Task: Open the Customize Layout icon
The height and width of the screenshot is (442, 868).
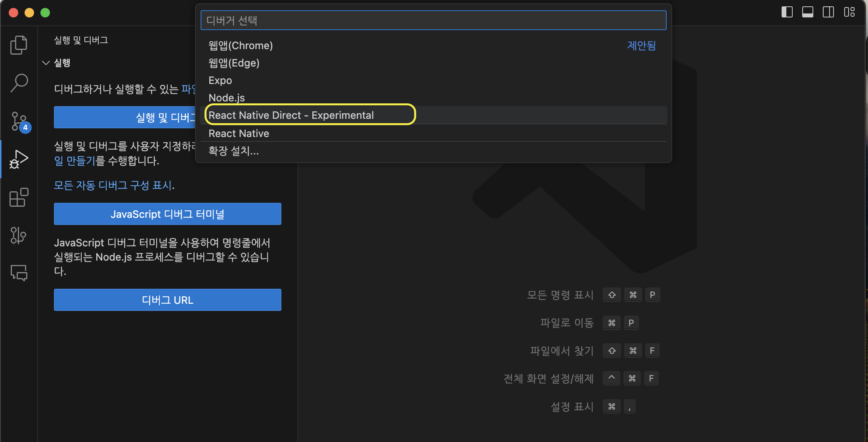Action: [x=849, y=12]
